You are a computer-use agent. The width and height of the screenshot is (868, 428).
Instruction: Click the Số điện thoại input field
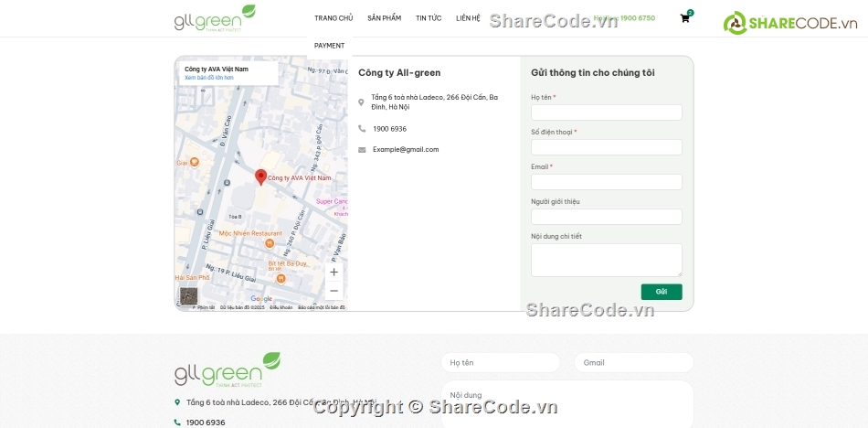(x=607, y=147)
